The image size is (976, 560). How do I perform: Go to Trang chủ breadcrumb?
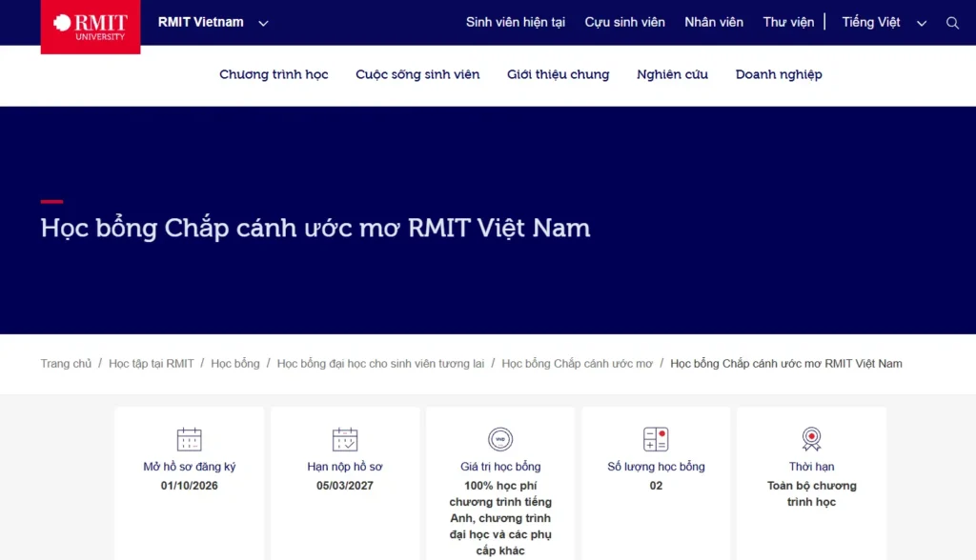pos(66,364)
